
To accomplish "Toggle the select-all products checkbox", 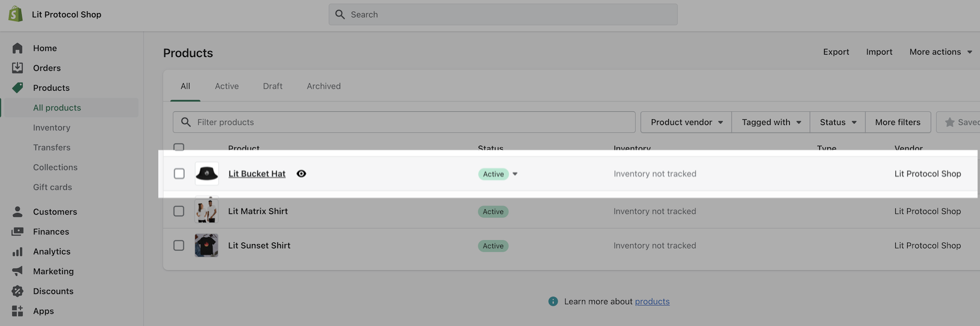I will (x=179, y=147).
